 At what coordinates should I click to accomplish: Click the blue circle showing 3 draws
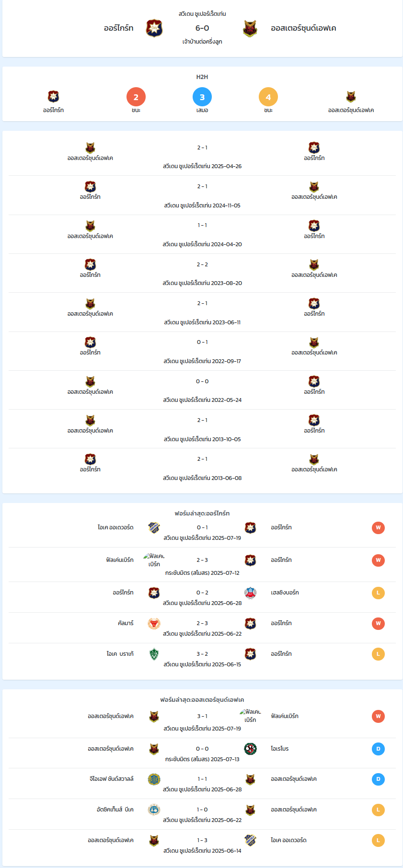tap(202, 97)
